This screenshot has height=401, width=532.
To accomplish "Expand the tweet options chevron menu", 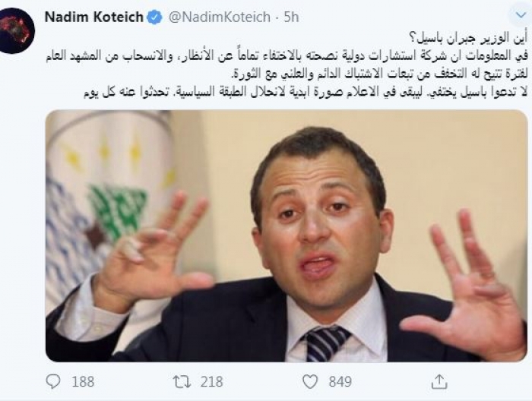I will point(521,15).
